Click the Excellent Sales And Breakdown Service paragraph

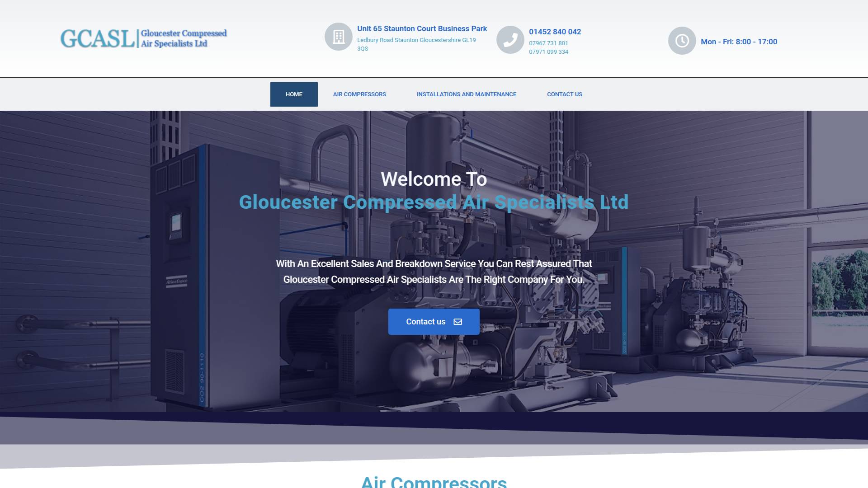coord(434,272)
